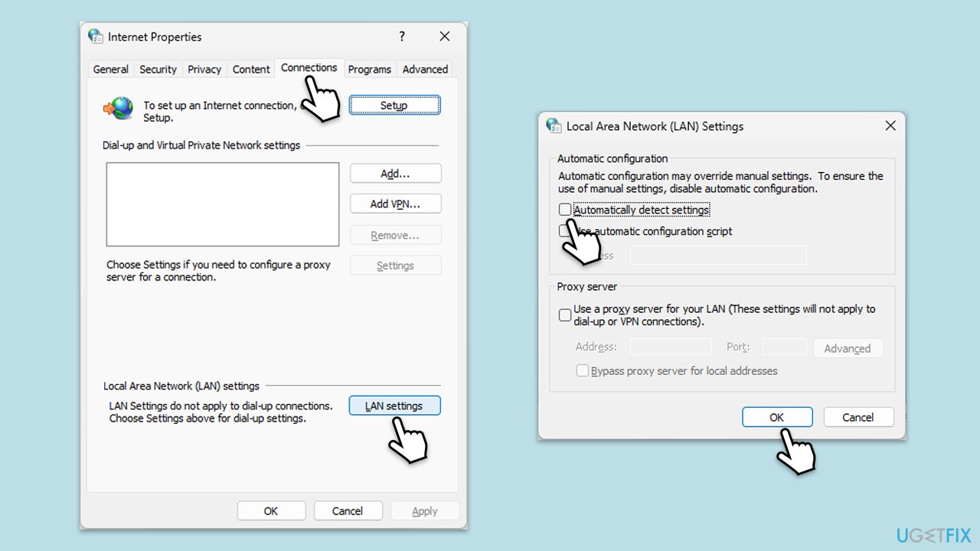The height and width of the screenshot is (551, 980).
Task: Select the Connections tab
Action: (309, 67)
